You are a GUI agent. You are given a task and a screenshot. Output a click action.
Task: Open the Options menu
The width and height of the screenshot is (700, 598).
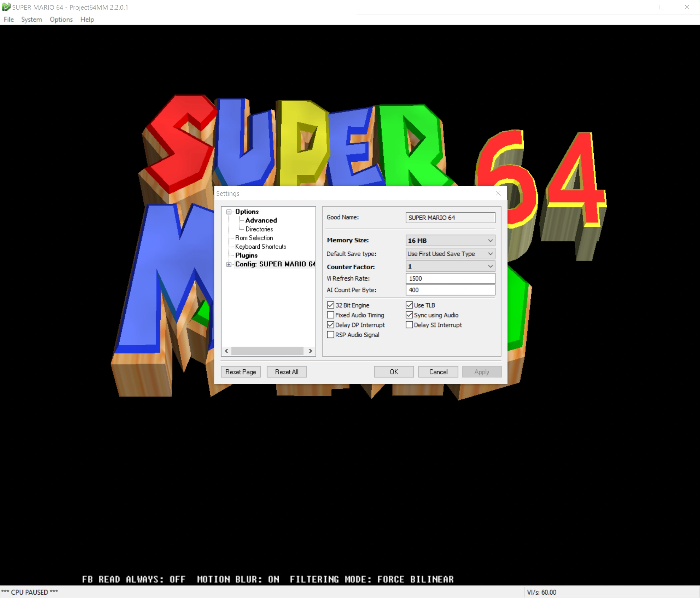point(61,19)
